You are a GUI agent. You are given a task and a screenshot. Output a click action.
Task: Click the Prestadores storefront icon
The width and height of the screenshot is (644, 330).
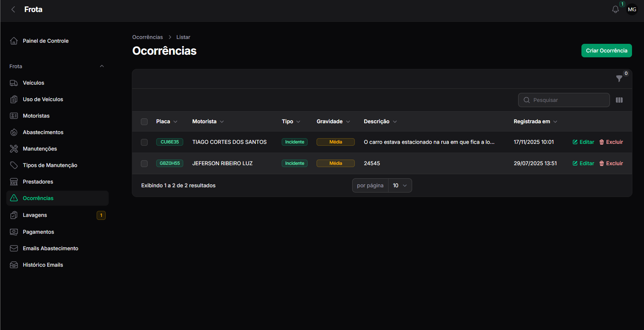coord(14,182)
